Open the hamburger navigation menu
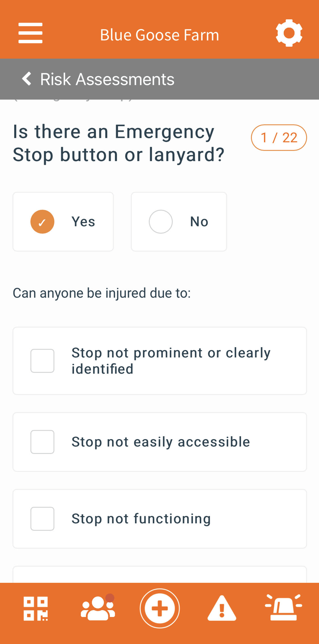The height and width of the screenshot is (644, 319). tap(30, 32)
